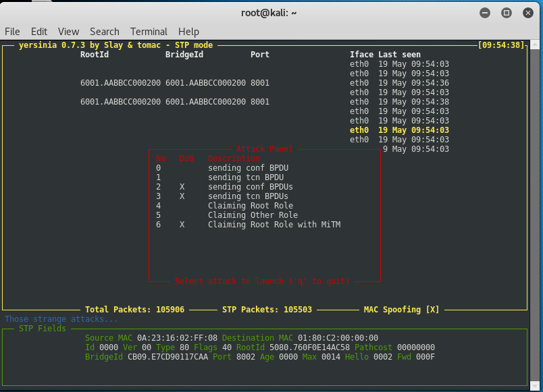Click Destination MAC value 01:80:C2:00:00:00

click(x=338, y=337)
